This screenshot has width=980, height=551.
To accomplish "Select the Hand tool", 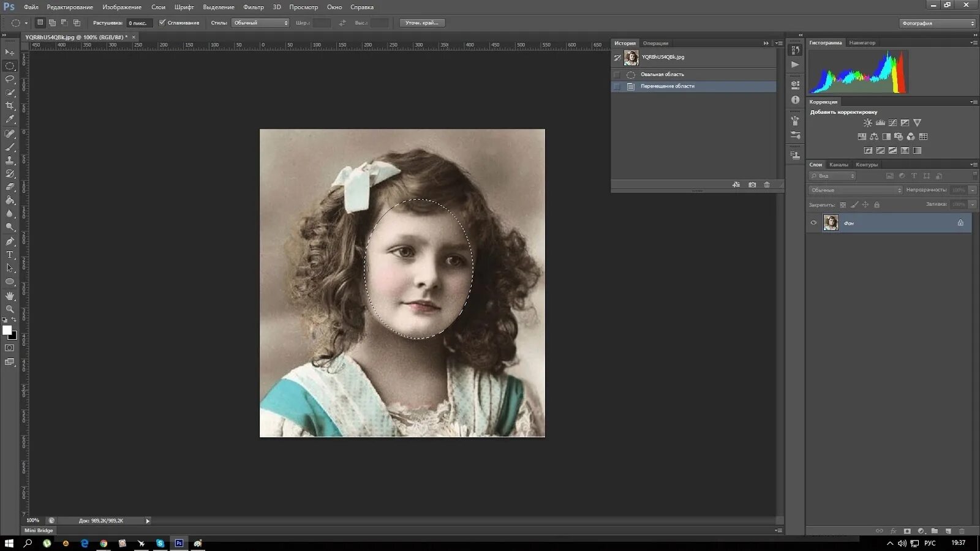I will (x=10, y=296).
